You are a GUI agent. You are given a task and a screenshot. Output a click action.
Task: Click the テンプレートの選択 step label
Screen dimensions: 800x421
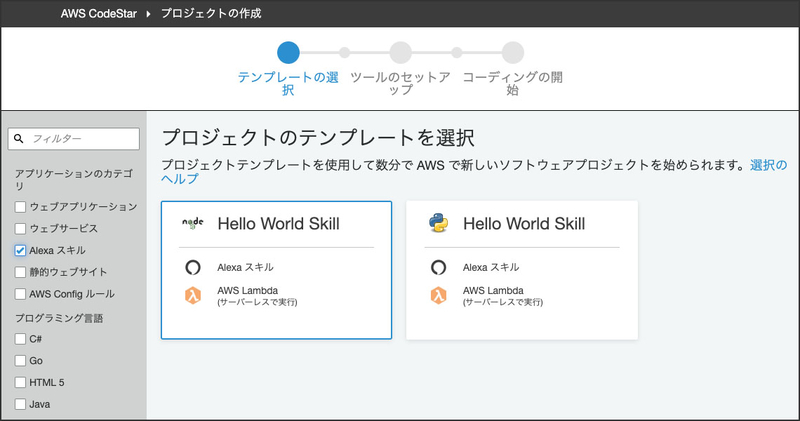tap(288, 84)
